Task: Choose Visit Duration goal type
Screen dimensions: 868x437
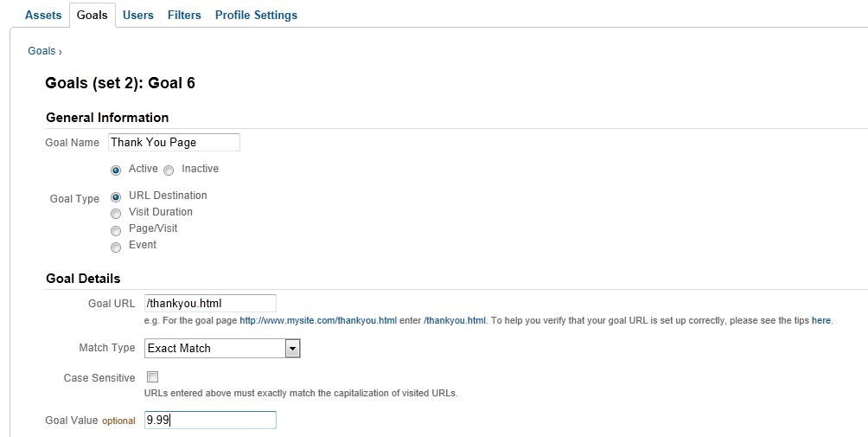Action: pyautogui.click(x=116, y=214)
